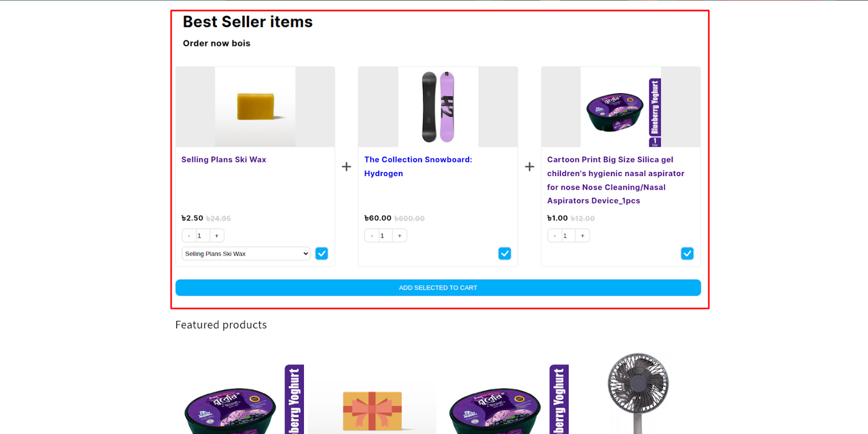Deselect the nasal aspirator product checkbox
This screenshot has height=434, width=868.
tap(687, 254)
